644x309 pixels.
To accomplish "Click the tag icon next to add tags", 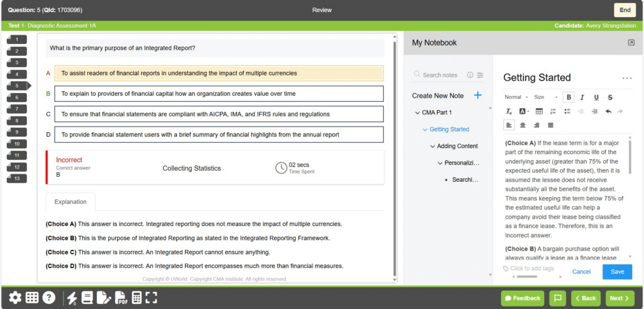I will pos(506,269).
